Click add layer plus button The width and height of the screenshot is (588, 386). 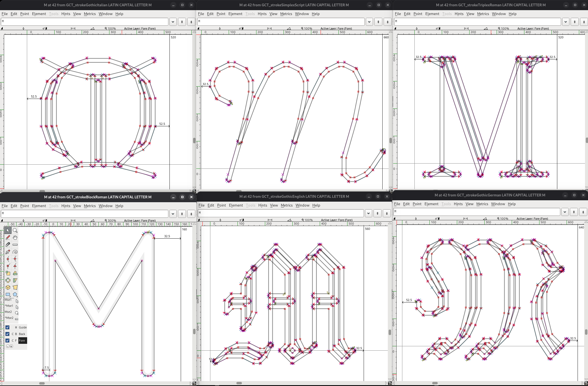[x=11, y=346]
